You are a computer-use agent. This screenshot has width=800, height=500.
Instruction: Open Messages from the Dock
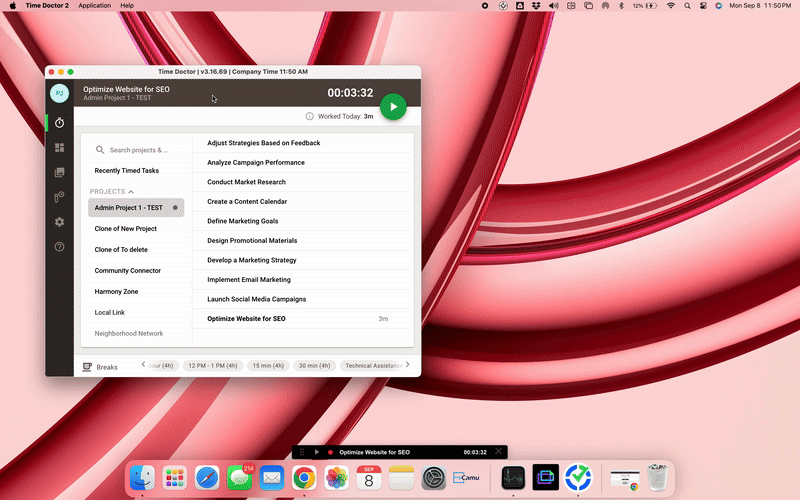(x=239, y=478)
